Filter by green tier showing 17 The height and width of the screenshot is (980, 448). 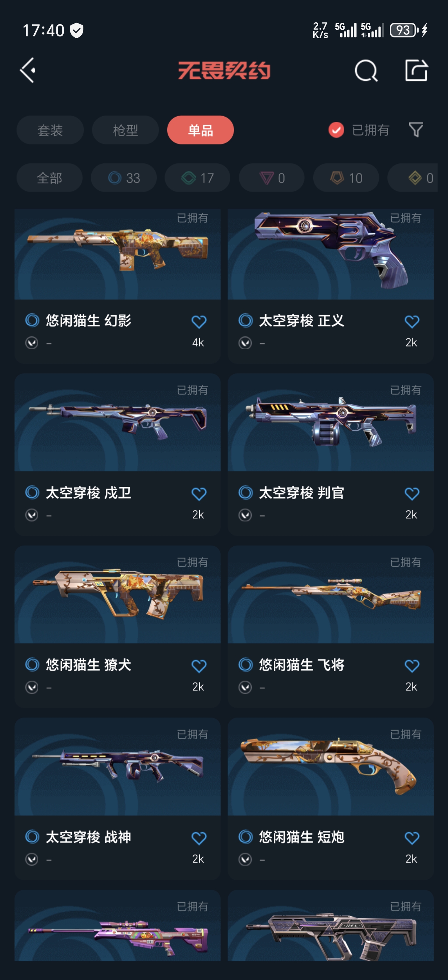(x=197, y=178)
